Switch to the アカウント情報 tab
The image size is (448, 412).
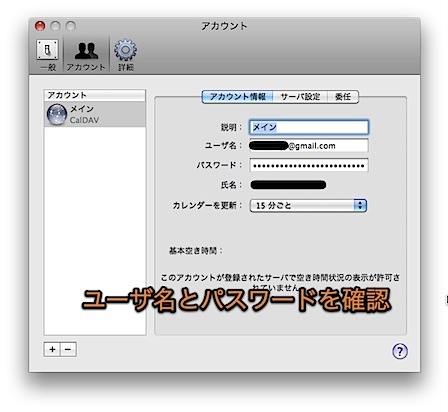(x=237, y=97)
